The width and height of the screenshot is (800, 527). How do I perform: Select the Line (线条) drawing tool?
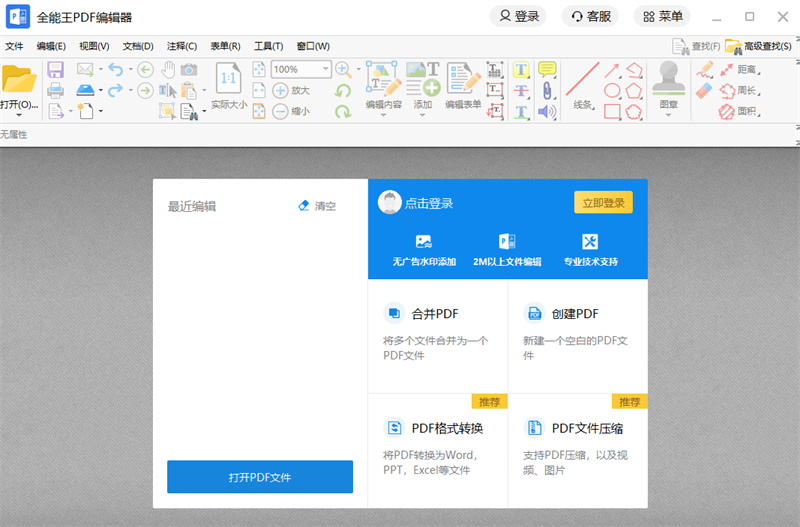583,78
